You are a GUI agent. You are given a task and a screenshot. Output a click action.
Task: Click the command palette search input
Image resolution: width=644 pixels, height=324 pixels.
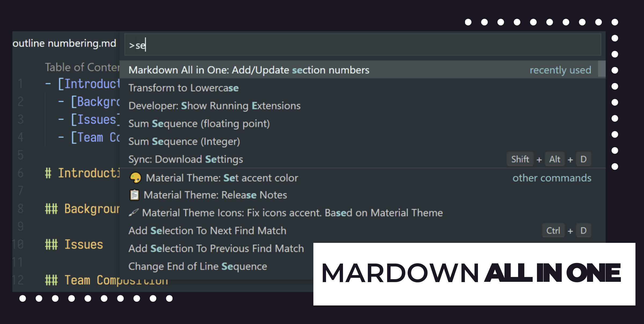[x=363, y=45]
